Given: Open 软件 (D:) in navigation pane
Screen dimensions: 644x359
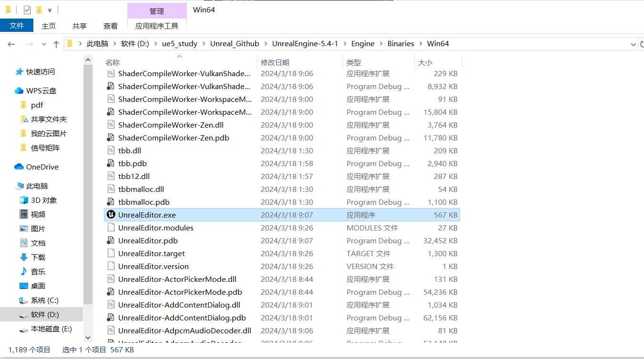Looking at the screenshot, I should (45, 315).
